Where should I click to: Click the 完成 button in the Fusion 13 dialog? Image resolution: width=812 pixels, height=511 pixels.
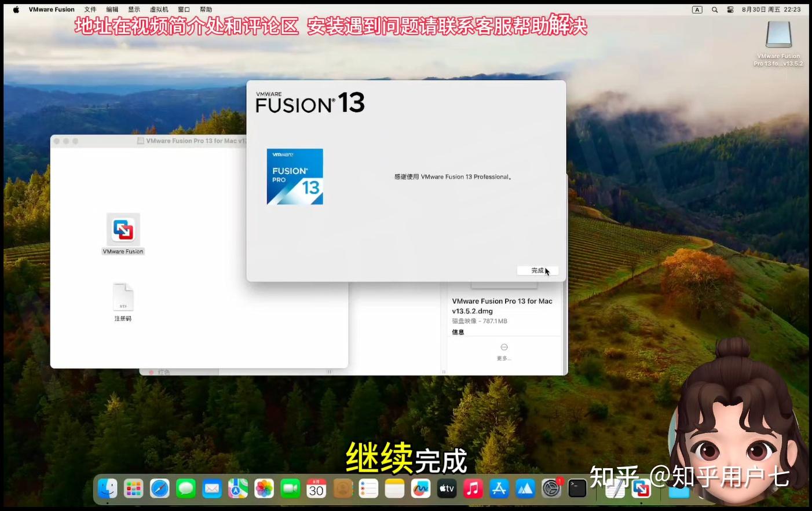[x=537, y=270]
